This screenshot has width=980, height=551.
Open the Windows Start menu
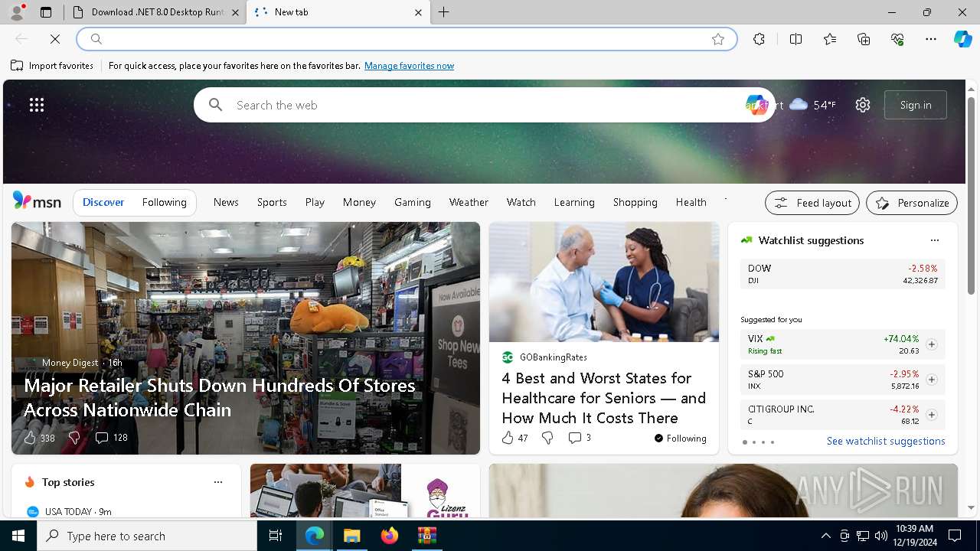tap(18, 536)
